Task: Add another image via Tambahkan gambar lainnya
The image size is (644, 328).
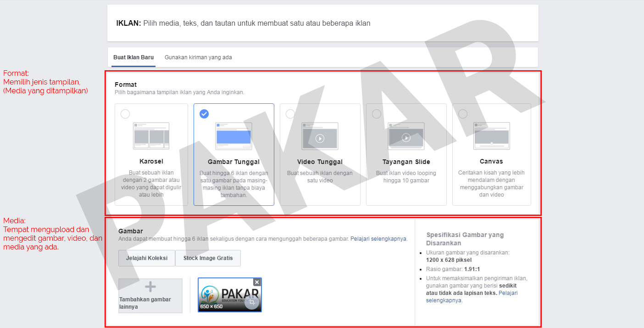Action: (150, 296)
